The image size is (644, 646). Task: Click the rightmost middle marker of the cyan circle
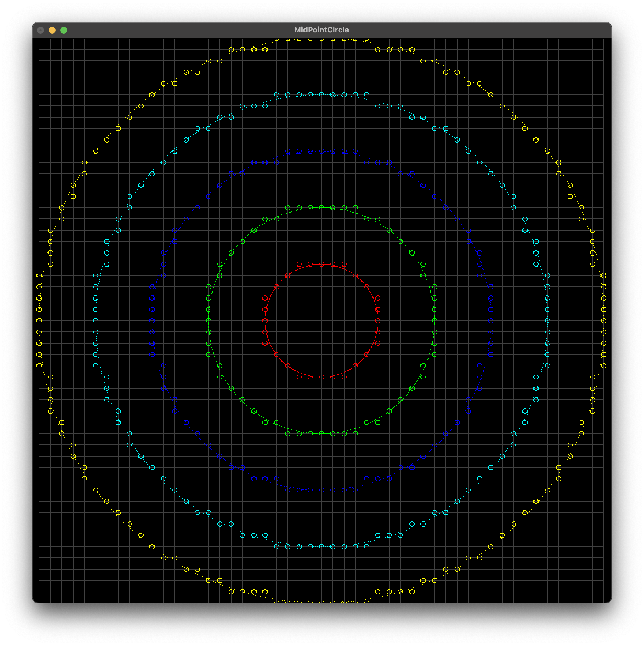547,321
